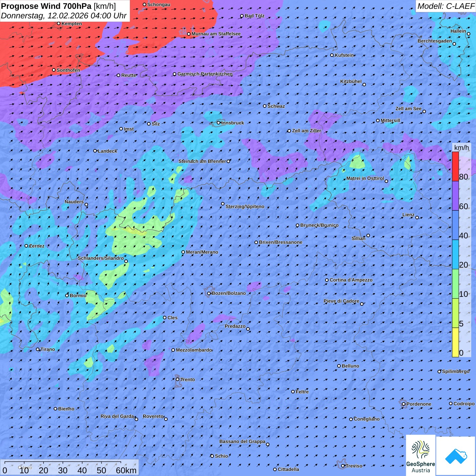476x476 pixels.
Task: Click the forecast date Donnerstag 12.02.2026
Action: coord(64,16)
